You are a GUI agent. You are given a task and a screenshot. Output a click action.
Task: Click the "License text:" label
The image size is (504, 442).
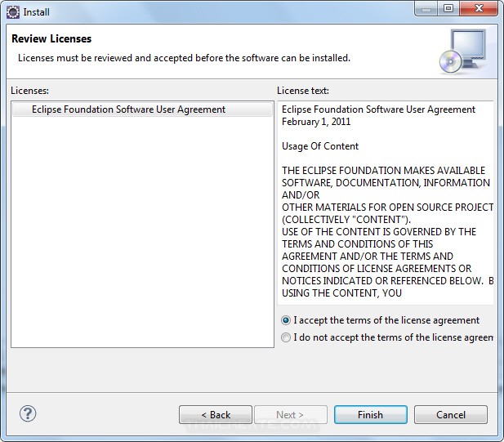303,91
